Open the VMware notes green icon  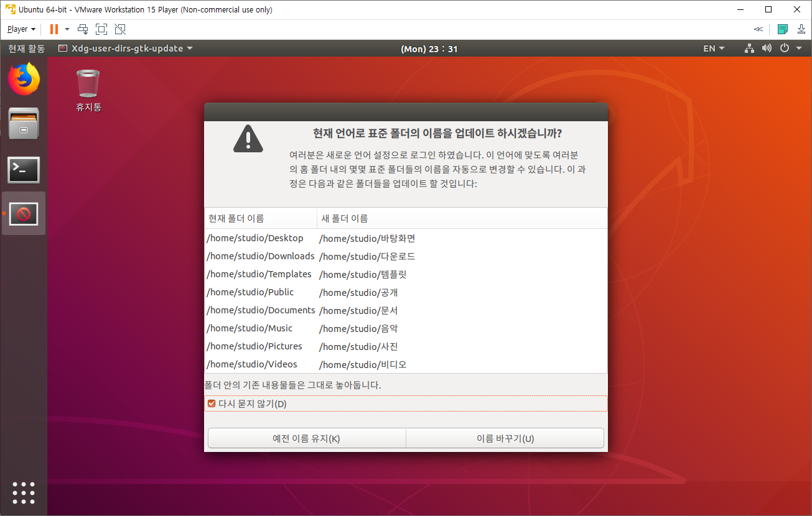[783, 29]
